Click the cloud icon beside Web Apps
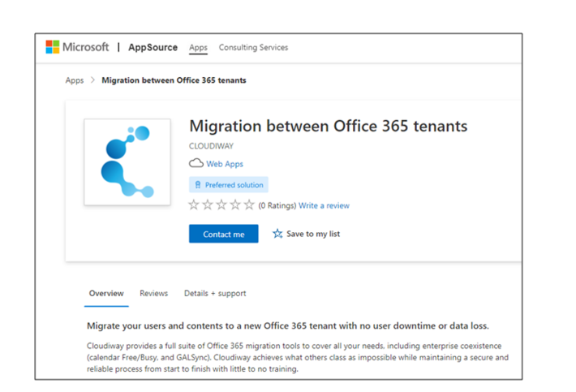Image resolution: width=576 pixels, height=392 pixels. click(x=196, y=163)
